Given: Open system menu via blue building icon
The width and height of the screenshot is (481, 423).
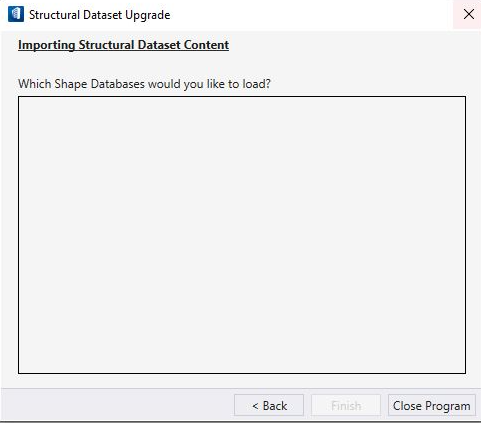Looking at the screenshot, I should click(16, 14).
